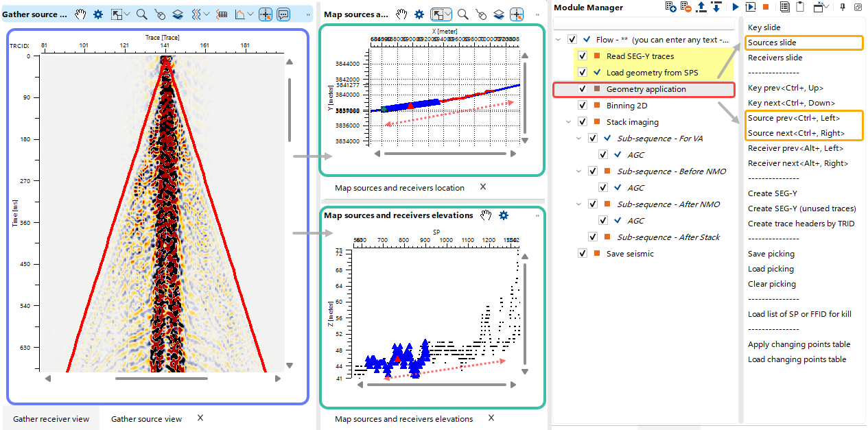Open the flow log report icon

click(784, 8)
